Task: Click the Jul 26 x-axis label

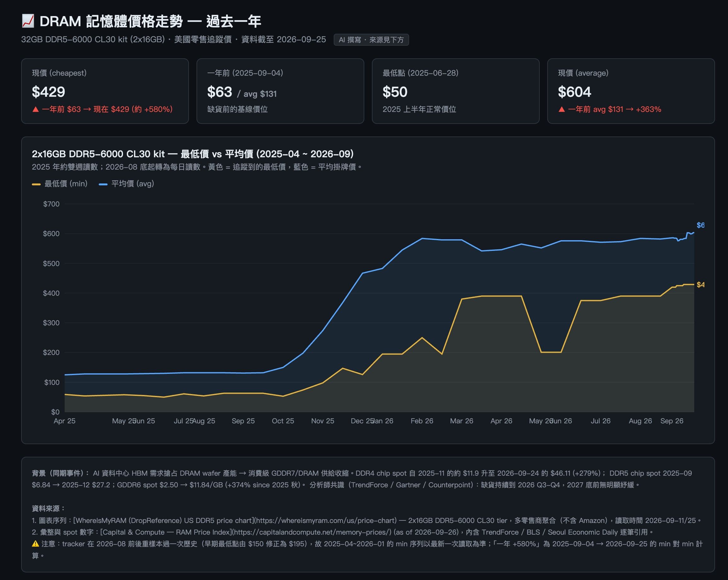Action: [600, 421]
